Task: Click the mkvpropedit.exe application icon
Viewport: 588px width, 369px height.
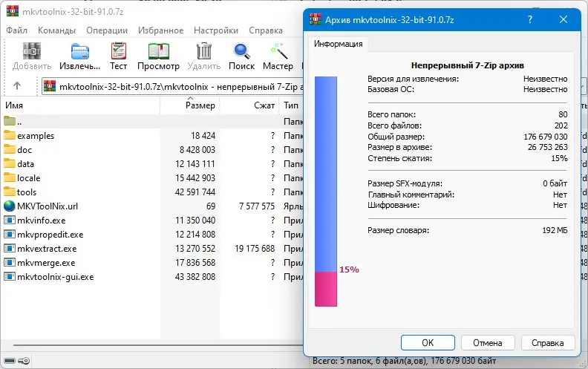Action: click(x=10, y=235)
